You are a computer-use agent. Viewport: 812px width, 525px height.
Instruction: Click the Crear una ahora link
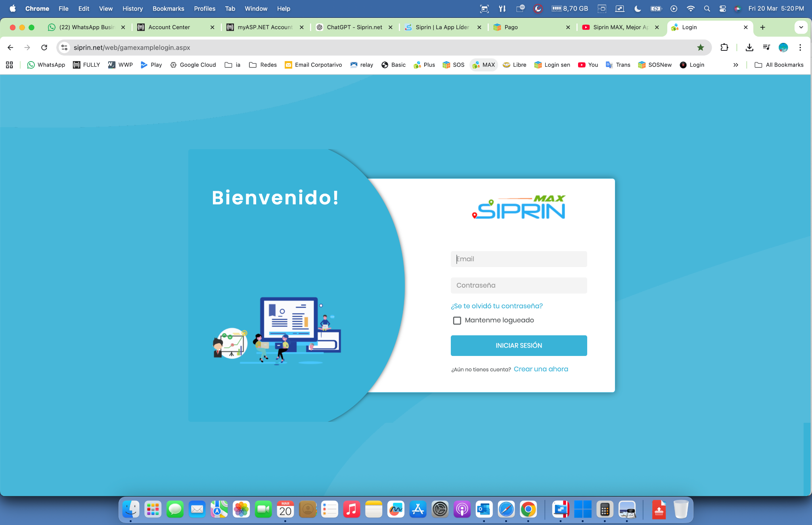(x=541, y=369)
